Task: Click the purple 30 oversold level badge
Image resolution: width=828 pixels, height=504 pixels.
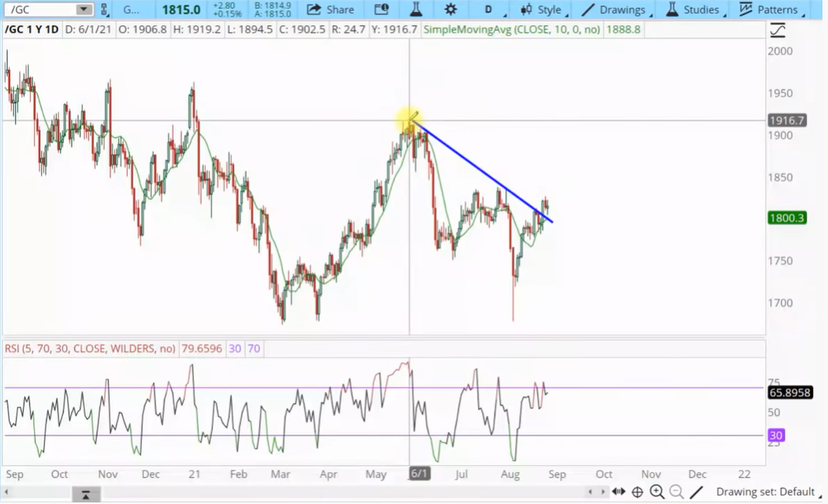Action: (x=775, y=435)
